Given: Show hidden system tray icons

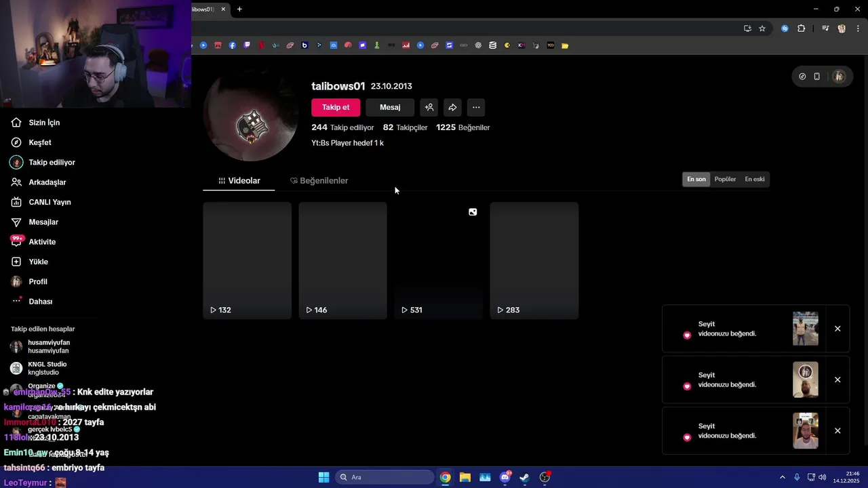Looking at the screenshot, I should tap(782, 477).
